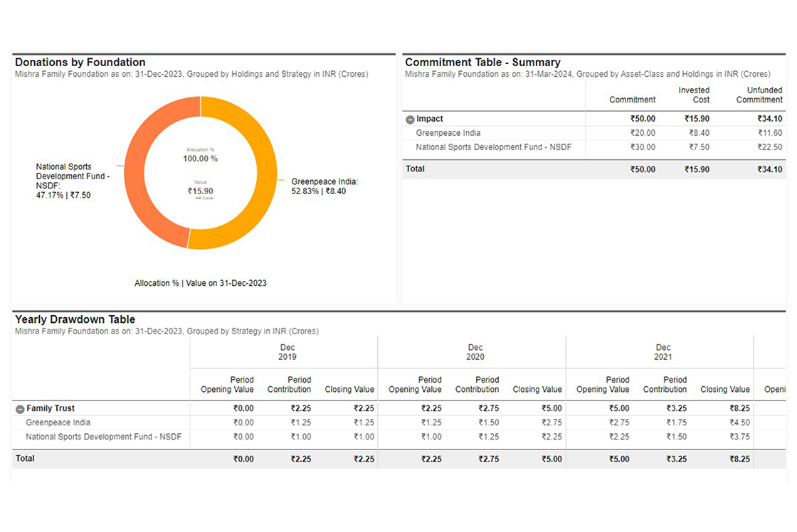
Task: Collapse the Impact group row
Action: (x=410, y=119)
